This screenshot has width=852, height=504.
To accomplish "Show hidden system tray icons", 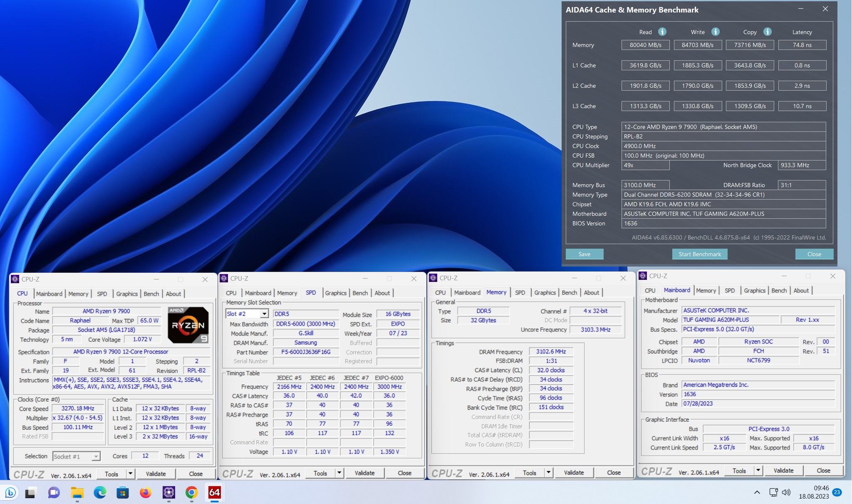I will [x=757, y=492].
